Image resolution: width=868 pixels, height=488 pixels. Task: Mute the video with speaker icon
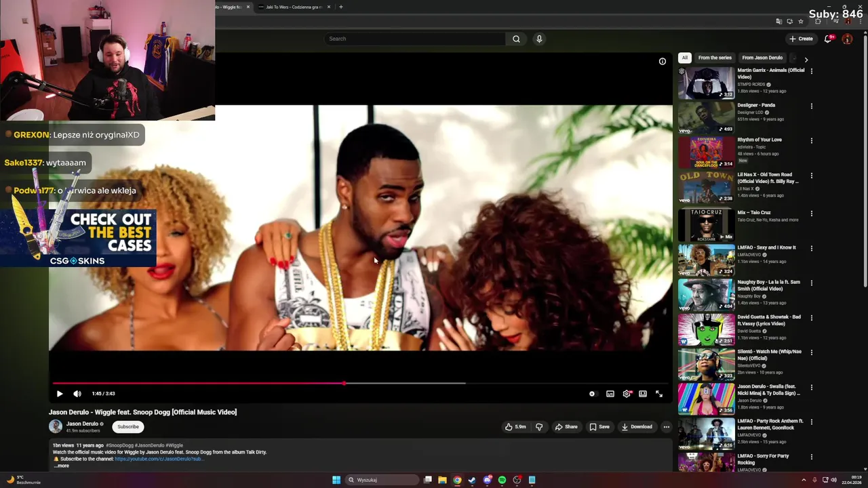click(x=77, y=394)
